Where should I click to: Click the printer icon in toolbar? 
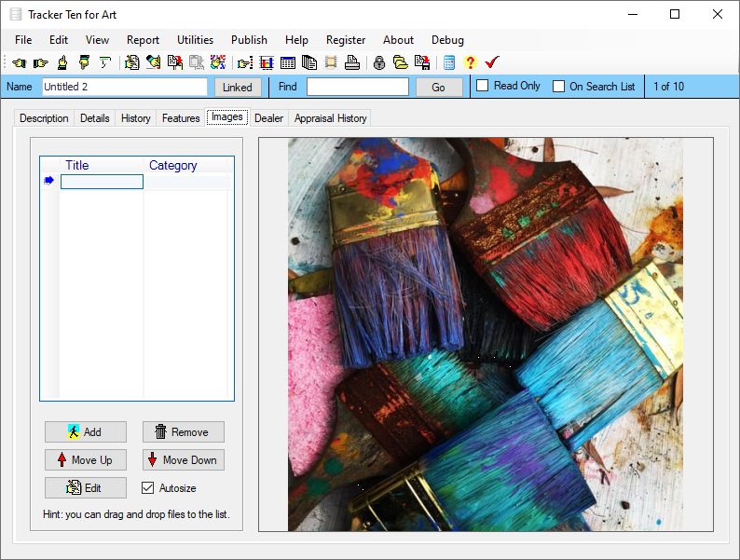click(352, 63)
